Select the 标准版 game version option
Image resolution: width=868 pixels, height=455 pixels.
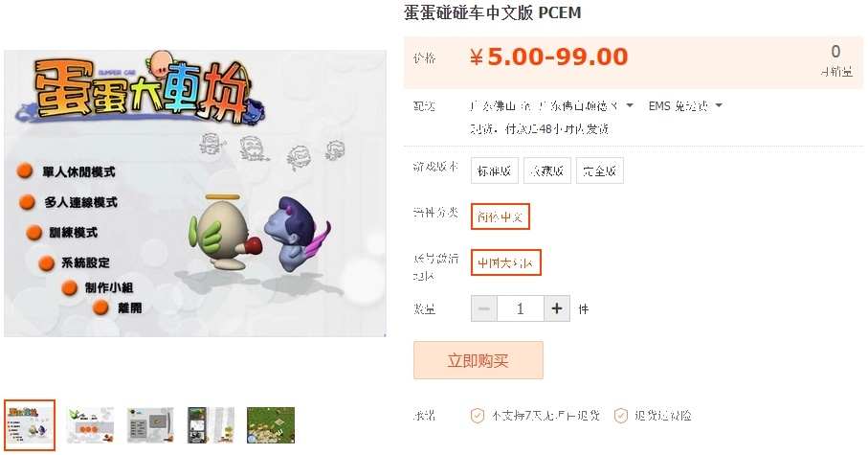[x=495, y=171]
